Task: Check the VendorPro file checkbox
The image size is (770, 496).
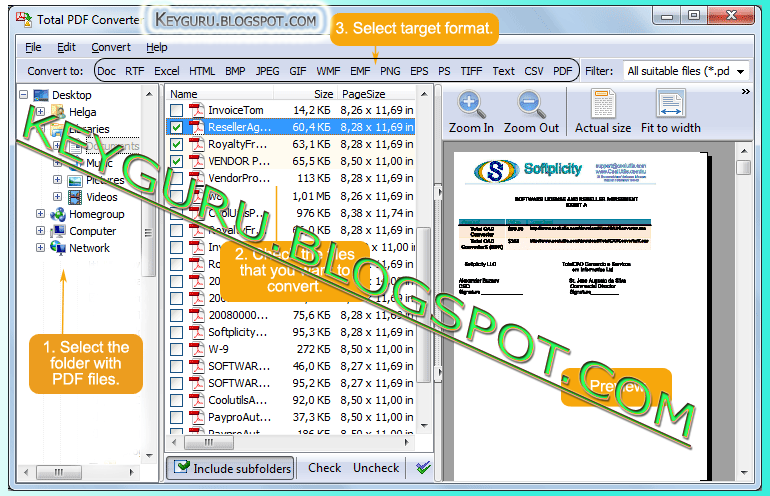Action: pos(176,178)
